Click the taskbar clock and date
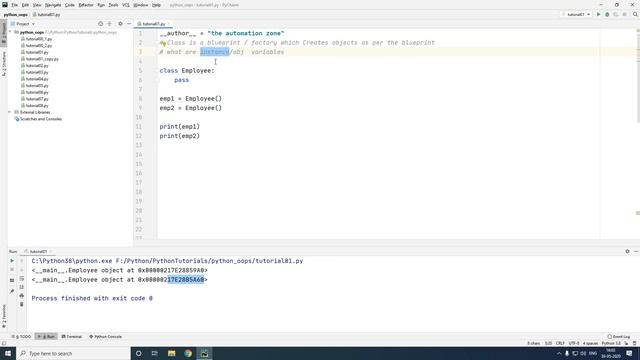Screen dimensions: 640x360 [x=611, y=353]
